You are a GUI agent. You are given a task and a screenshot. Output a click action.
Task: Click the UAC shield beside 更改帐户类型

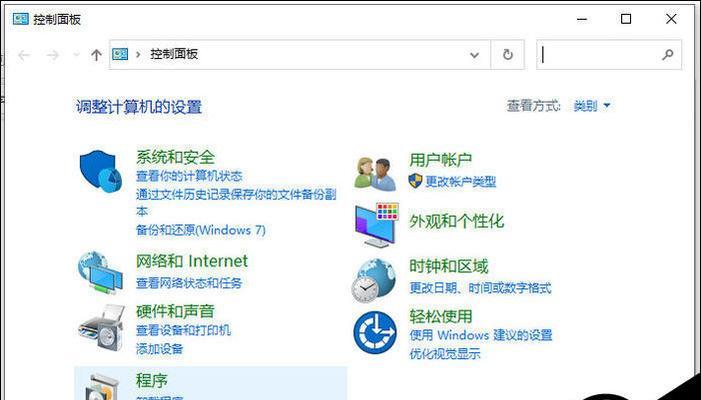tap(415, 181)
